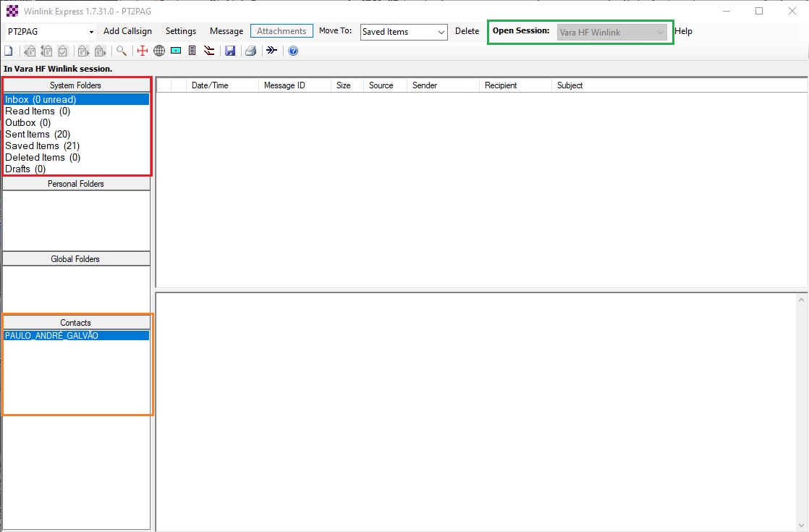Click the blue floppy disk save icon

[x=230, y=51]
